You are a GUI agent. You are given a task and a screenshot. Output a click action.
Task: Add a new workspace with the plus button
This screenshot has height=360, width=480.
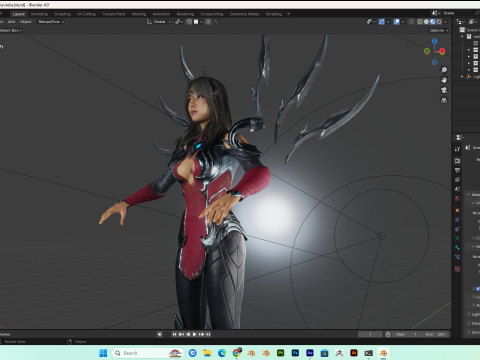[288, 14]
